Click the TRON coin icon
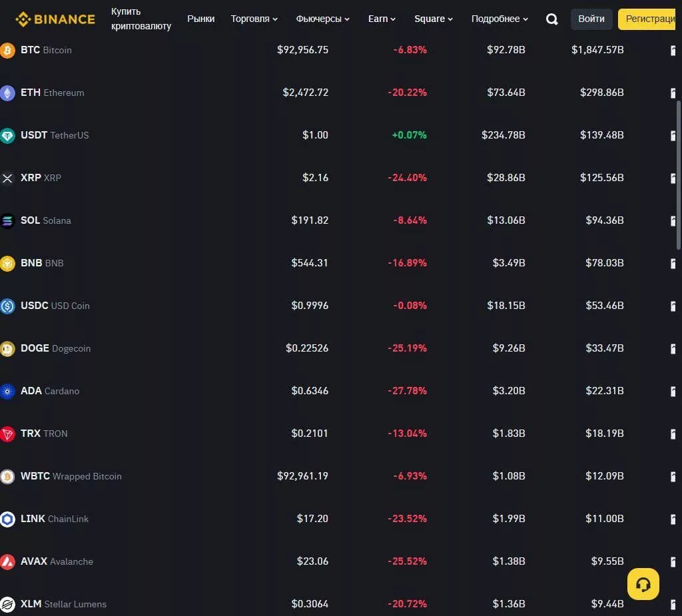 [7, 434]
